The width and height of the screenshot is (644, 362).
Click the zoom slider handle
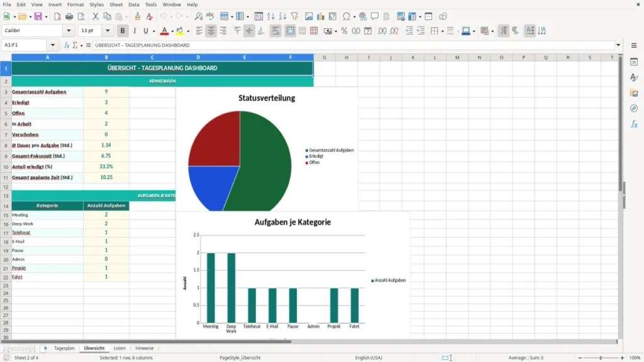(x=601, y=358)
